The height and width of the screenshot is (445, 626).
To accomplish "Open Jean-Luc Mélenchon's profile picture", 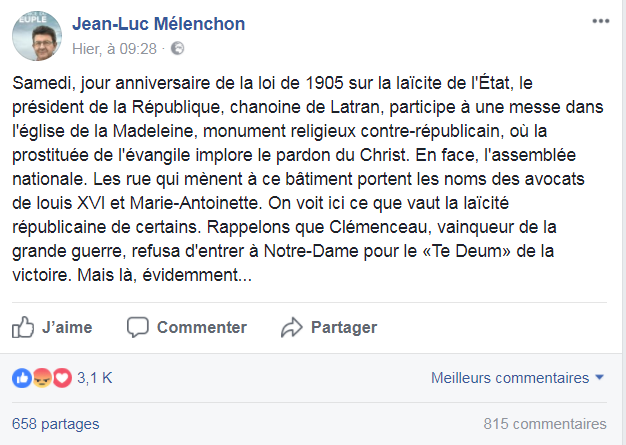I will pyautogui.click(x=36, y=35).
